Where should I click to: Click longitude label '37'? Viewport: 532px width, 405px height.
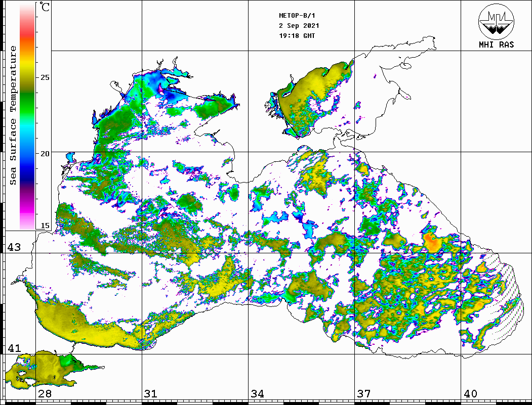tap(364, 394)
